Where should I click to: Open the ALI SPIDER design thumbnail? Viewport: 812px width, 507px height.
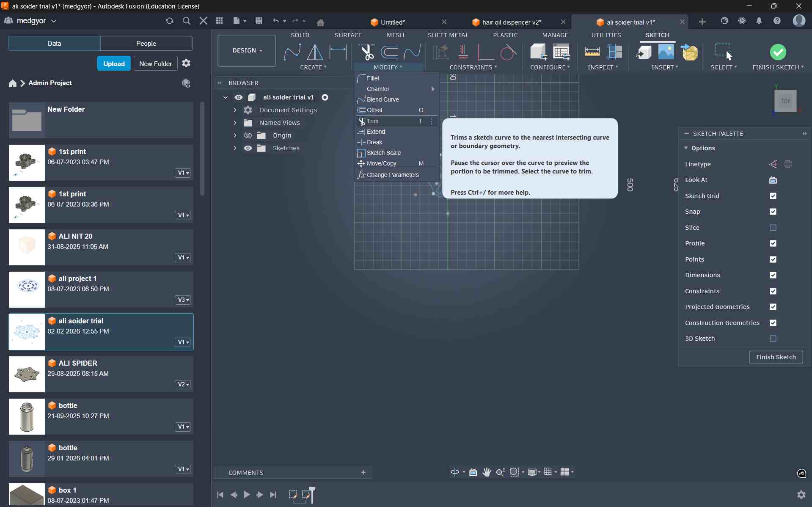point(27,374)
